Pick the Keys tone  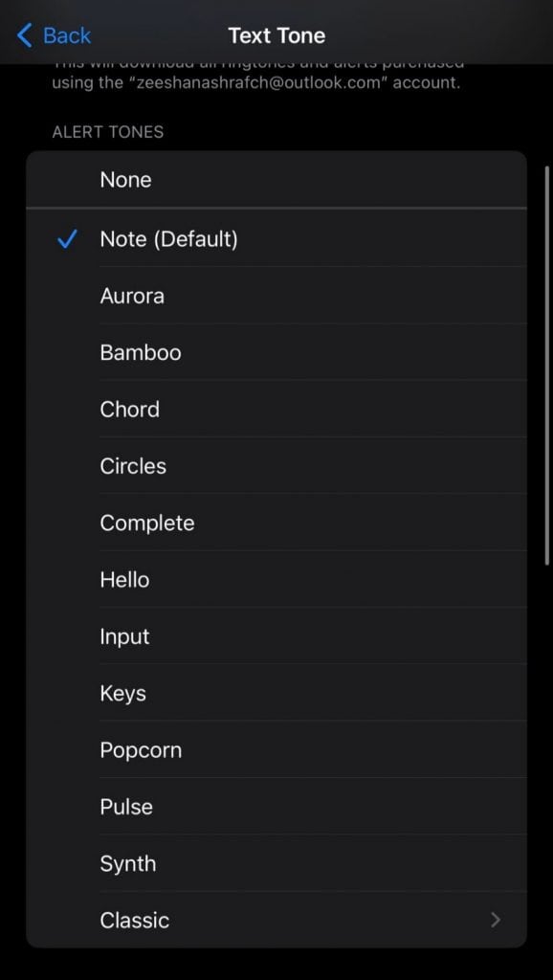pos(277,693)
